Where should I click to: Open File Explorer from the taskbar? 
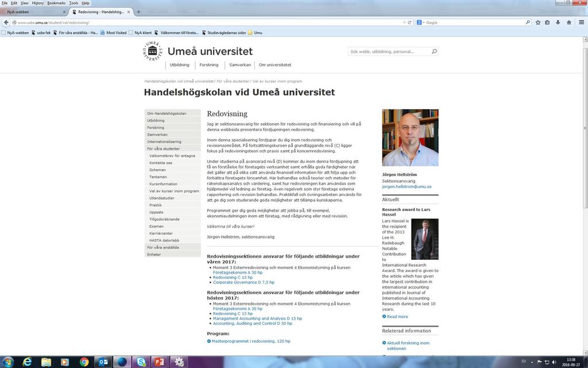(x=46, y=362)
